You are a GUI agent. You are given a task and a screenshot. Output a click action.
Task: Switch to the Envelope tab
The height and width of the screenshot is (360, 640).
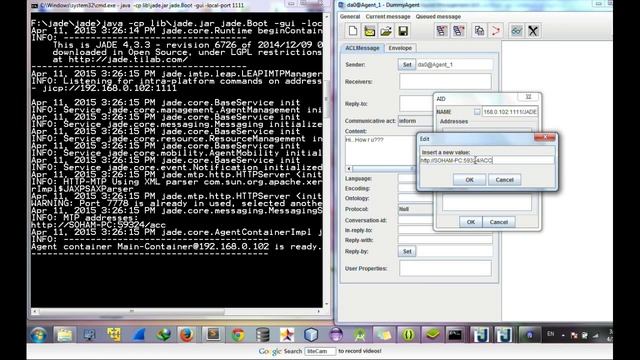400,48
